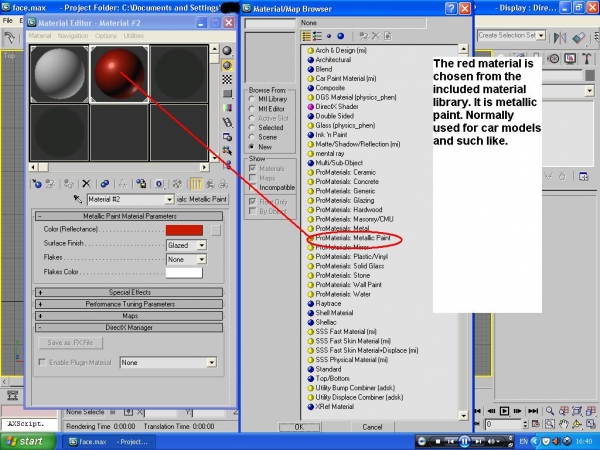Switch browser to View Large Icons
The height and width of the screenshot is (450, 600).
tap(341, 36)
